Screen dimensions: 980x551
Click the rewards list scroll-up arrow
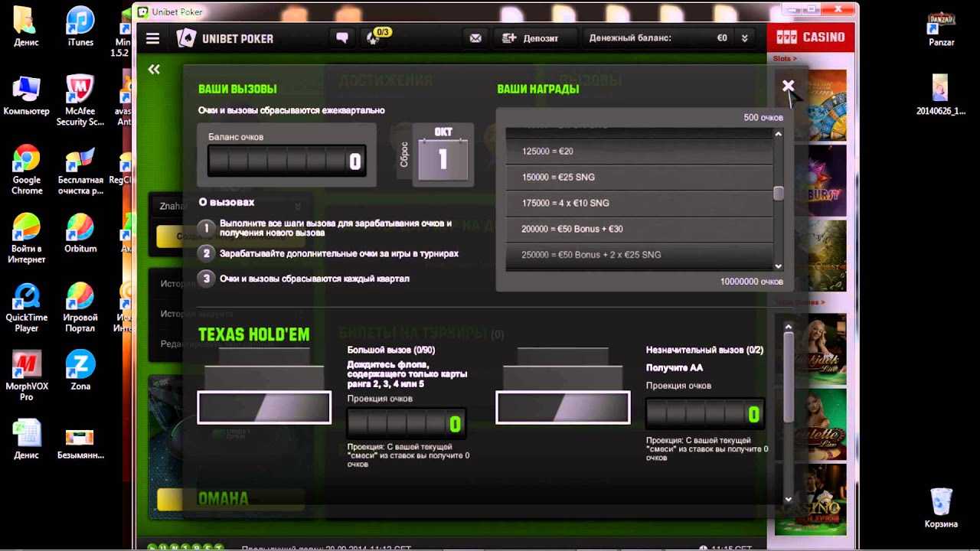779,134
